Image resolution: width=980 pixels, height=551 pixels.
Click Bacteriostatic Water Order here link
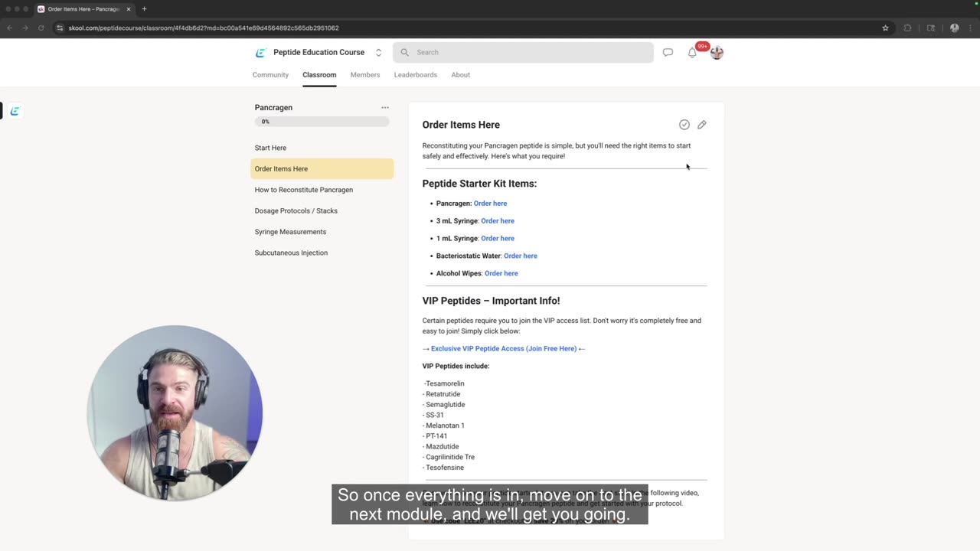[x=521, y=256]
